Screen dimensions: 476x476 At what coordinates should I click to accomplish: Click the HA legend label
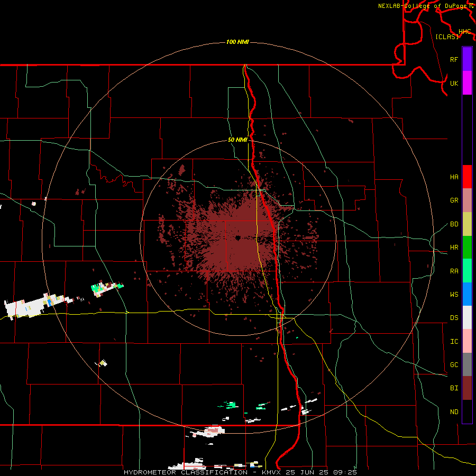pyautogui.click(x=454, y=177)
